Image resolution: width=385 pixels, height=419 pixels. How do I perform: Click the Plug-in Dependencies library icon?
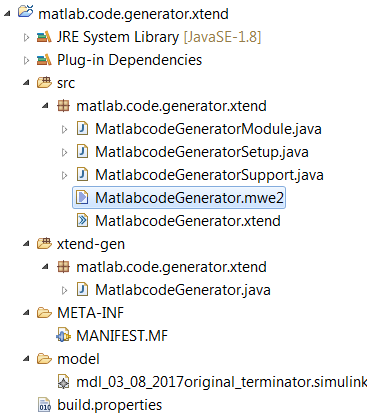click(44, 60)
